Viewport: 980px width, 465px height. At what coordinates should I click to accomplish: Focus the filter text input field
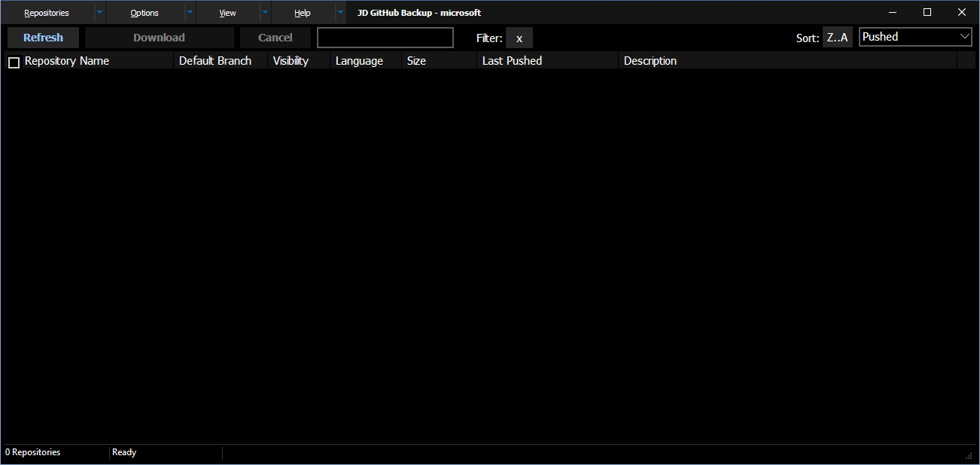pos(385,38)
